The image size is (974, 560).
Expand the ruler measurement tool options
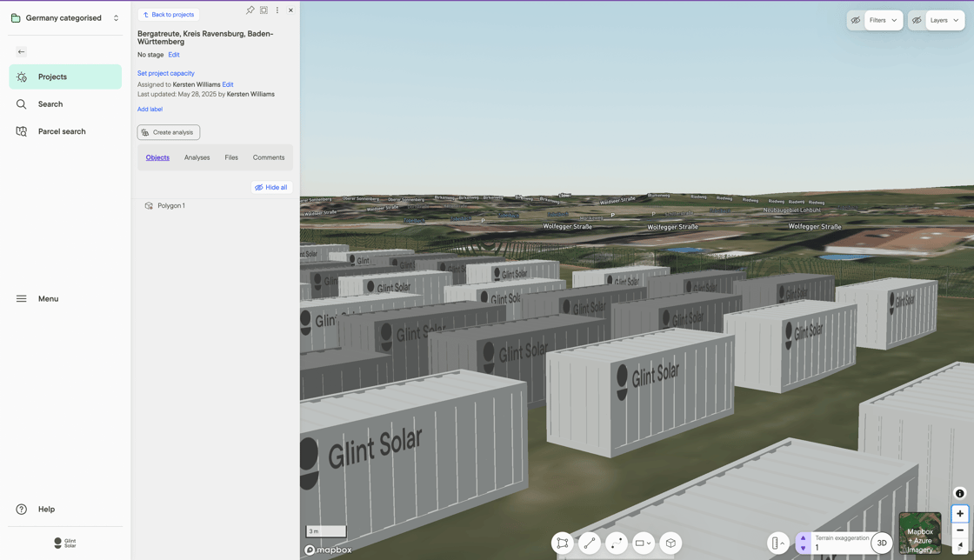coord(777,543)
